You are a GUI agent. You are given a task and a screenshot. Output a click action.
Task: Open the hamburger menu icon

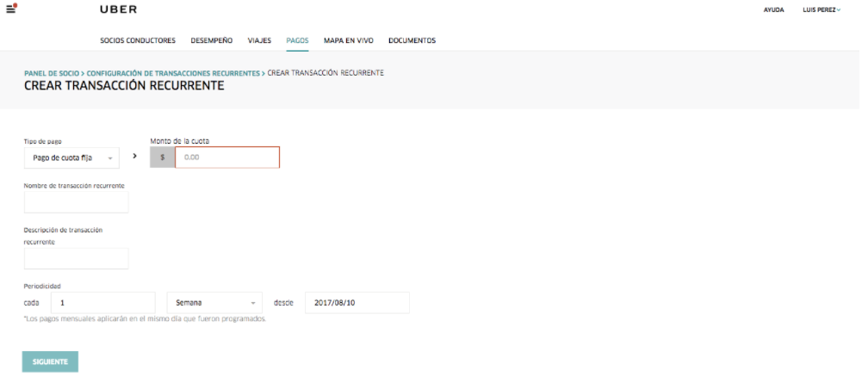coord(12,9)
